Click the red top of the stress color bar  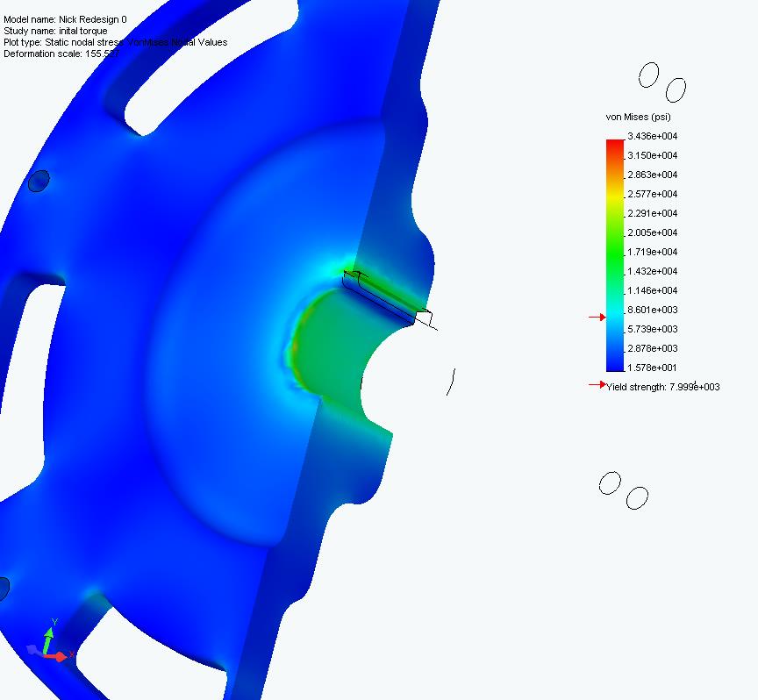pyautogui.click(x=615, y=145)
